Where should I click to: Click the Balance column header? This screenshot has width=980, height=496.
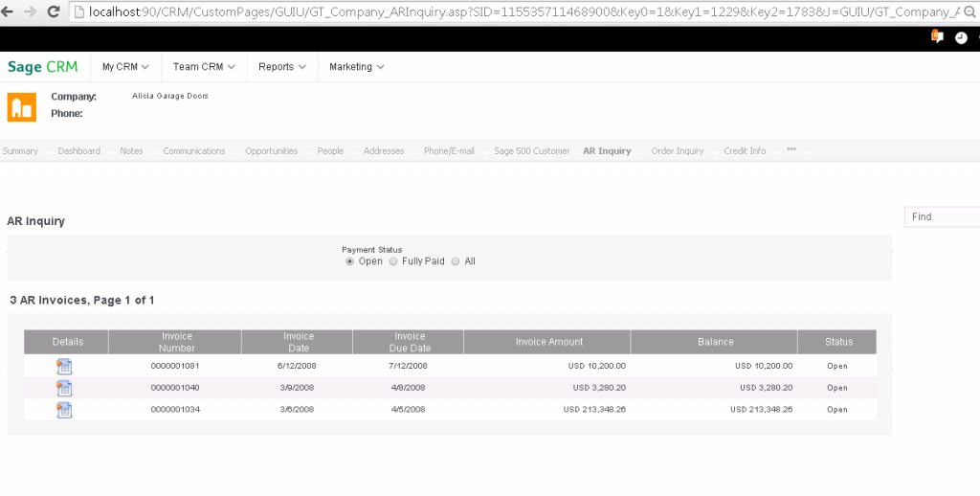point(714,342)
